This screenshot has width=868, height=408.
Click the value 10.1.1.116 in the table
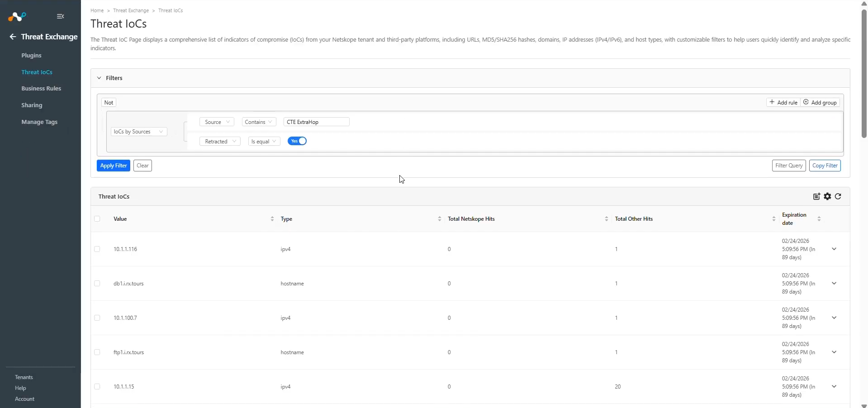click(125, 249)
